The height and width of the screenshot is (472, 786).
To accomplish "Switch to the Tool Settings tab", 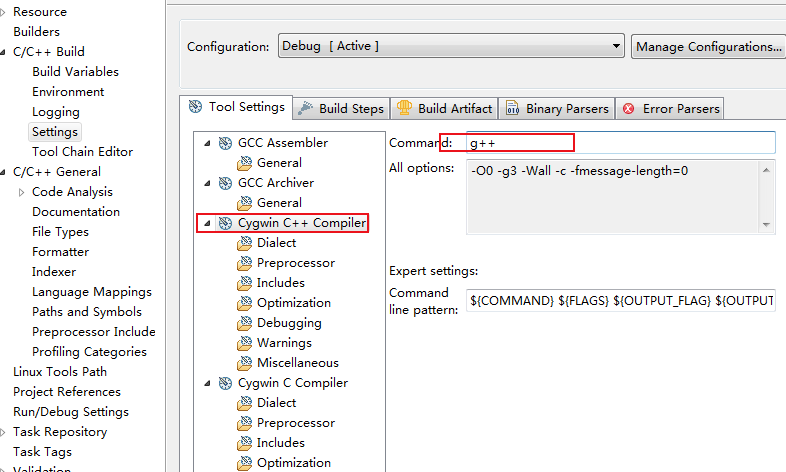I will coord(236,107).
